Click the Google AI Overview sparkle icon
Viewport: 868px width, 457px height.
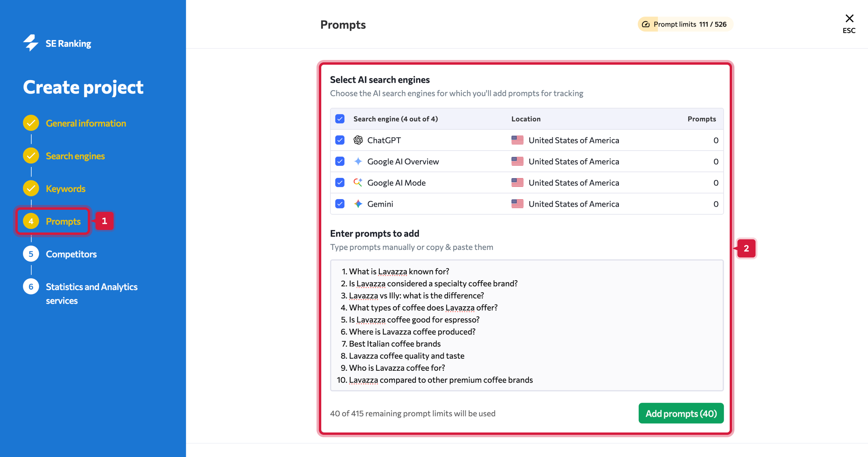click(358, 161)
